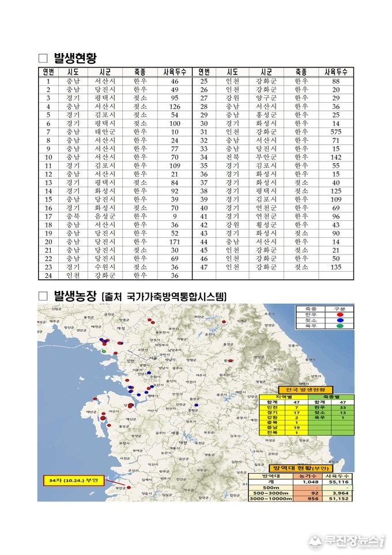The height and width of the screenshot is (555, 392).
Task: Click the 태안군 cell in row 7
Action: (105, 132)
